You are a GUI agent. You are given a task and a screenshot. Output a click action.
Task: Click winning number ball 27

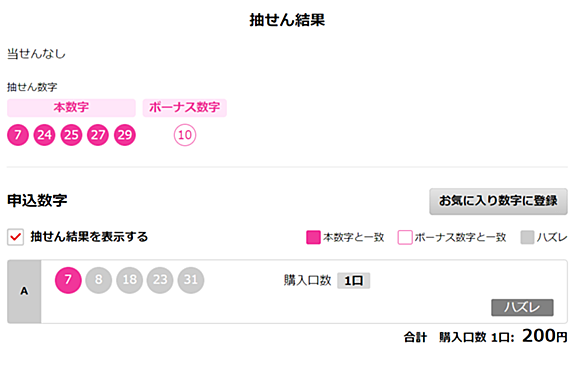pyautogui.click(x=98, y=135)
